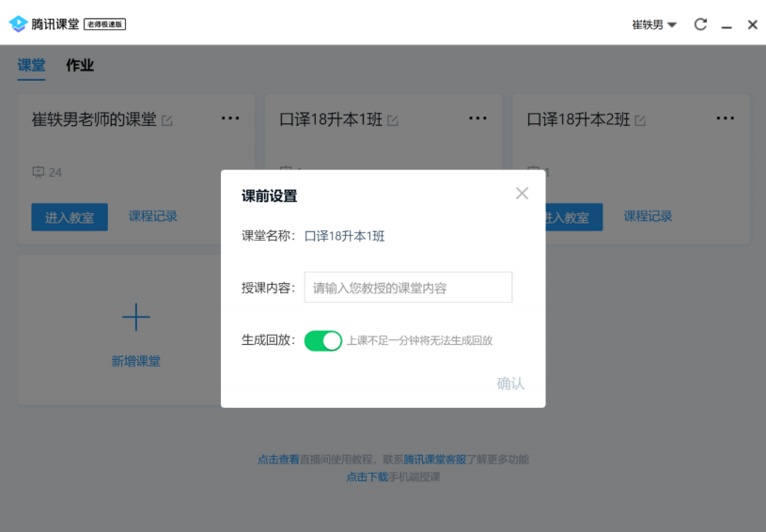Click the Tencent Classroom logo icon
The image size is (766, 532).
tap(18, 24)
